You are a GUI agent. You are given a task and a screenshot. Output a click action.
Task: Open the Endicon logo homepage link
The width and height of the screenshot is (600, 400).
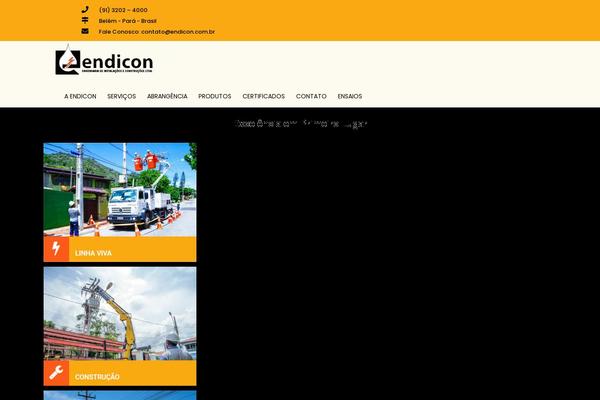tap(104, 60)
